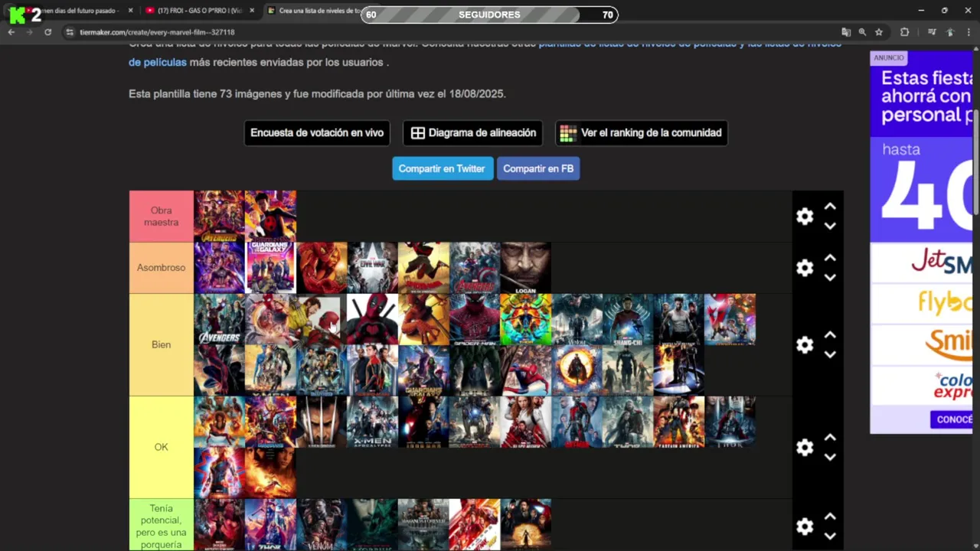Bookmark this page with the star icon
Image resolution: width=980 pixels, height=551 pixels.
[879, 32]
